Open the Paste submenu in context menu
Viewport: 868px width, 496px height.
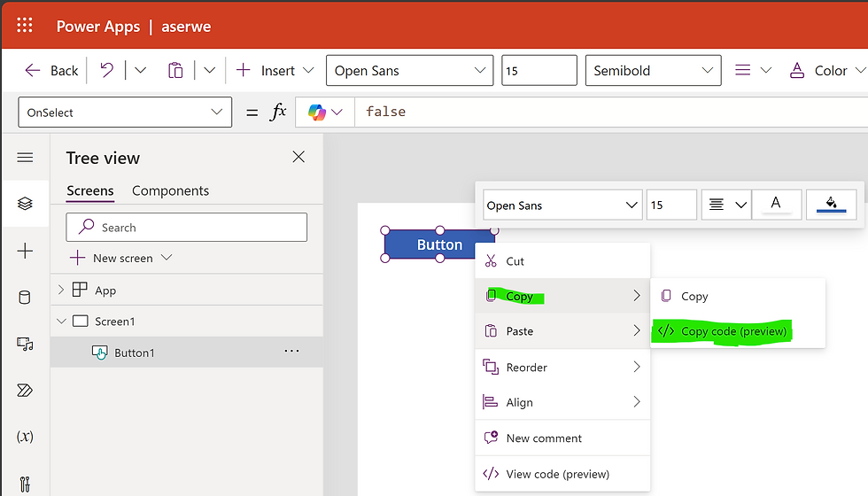click(562, 331)
